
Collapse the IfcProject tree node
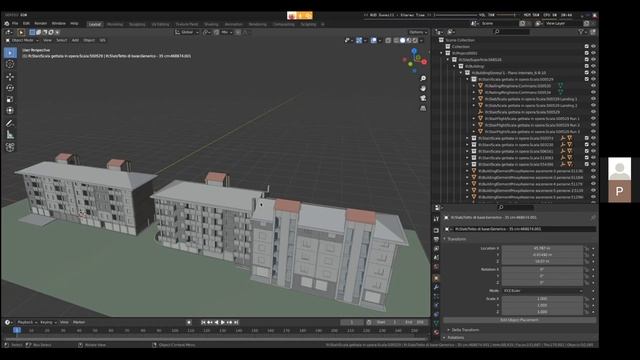click(x=441, y=53)
